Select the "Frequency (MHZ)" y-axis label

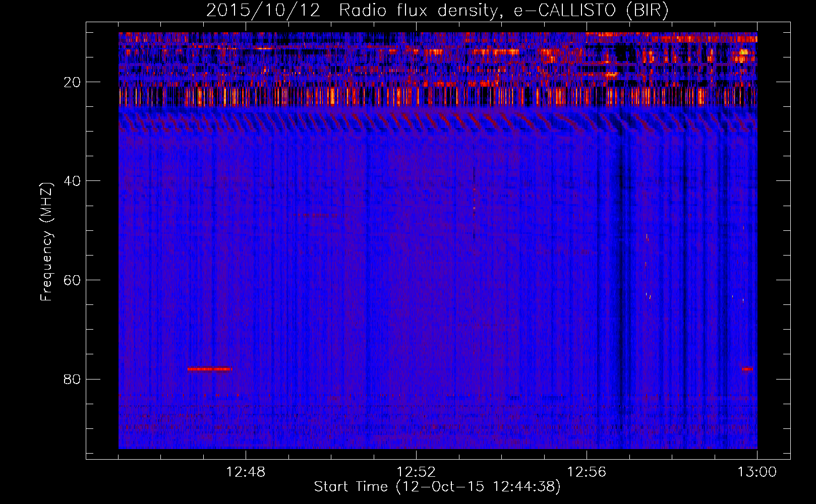click(46, 242)
